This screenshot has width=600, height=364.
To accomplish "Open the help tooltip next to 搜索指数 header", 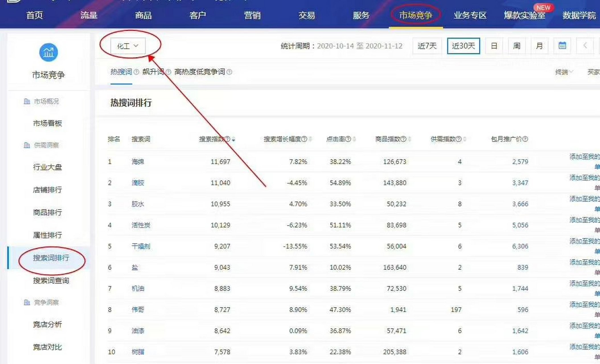I will pos(227,139).
